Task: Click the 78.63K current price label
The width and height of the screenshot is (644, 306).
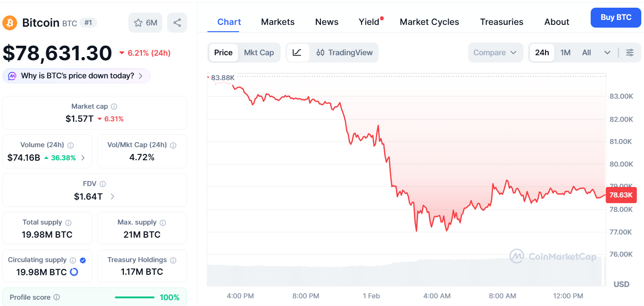Action: coord(621,196)
